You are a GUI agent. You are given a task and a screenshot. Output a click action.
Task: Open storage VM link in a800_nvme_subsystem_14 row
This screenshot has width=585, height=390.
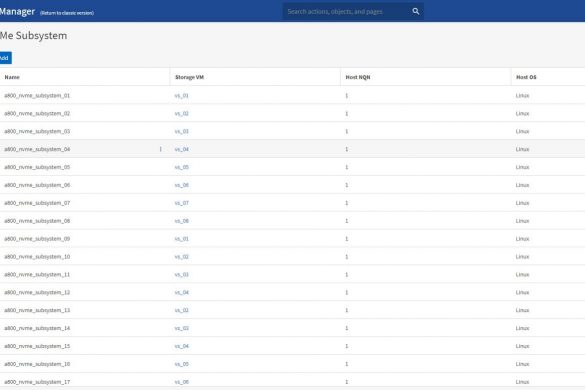coord(182,328)
